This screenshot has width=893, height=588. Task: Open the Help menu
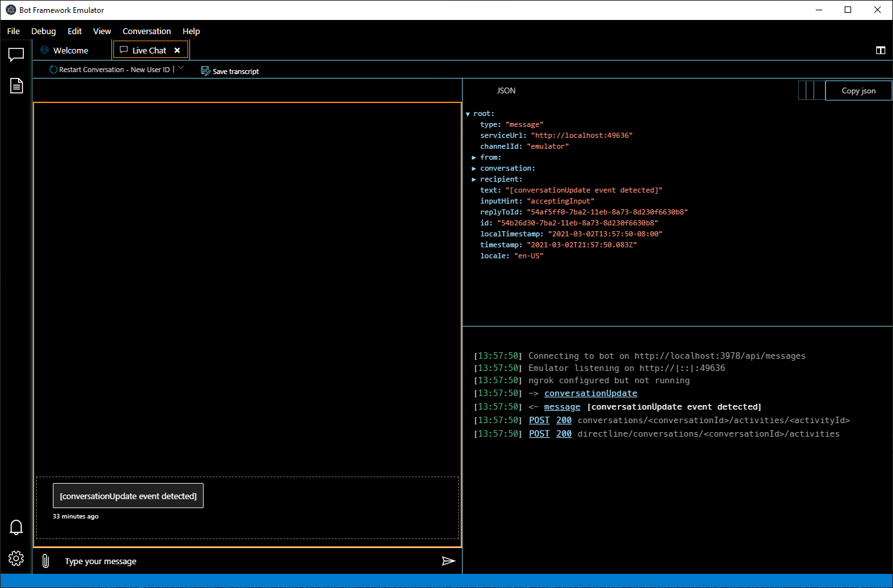tap(191, 31)
